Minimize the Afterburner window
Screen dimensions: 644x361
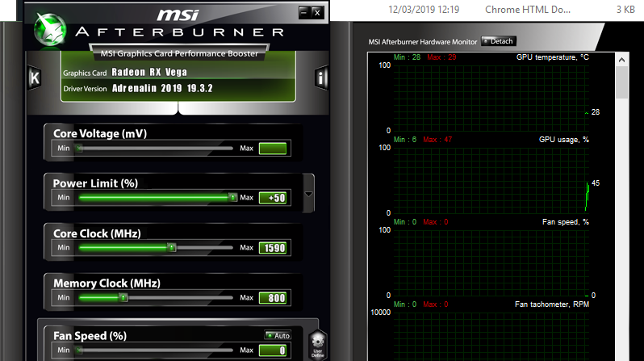click(304, 12)
